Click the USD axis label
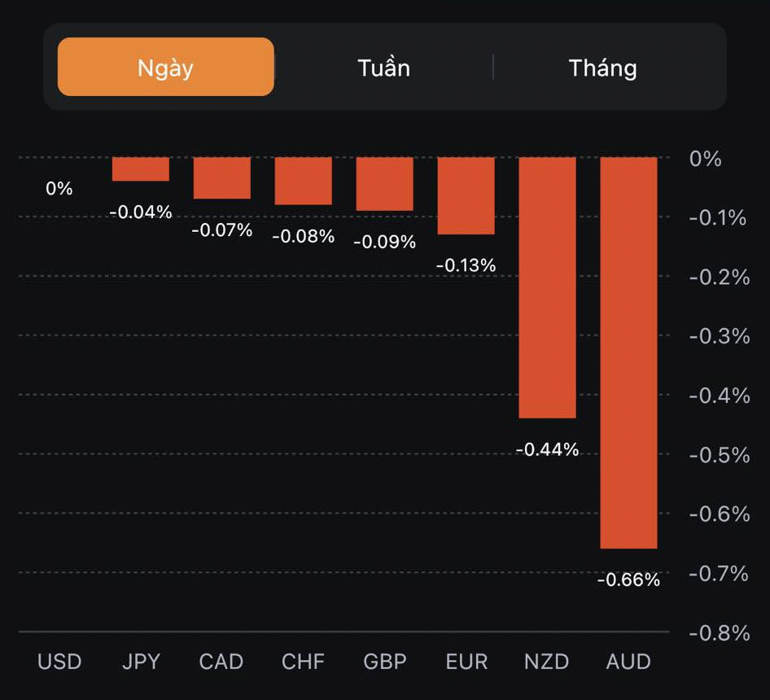The height and width of the screenshot is (700, 770). [x=59, y=661]
